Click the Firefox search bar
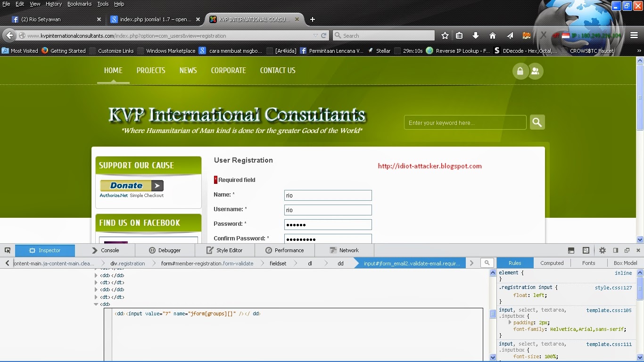This screenshot has width=644, height=362. 384,35
